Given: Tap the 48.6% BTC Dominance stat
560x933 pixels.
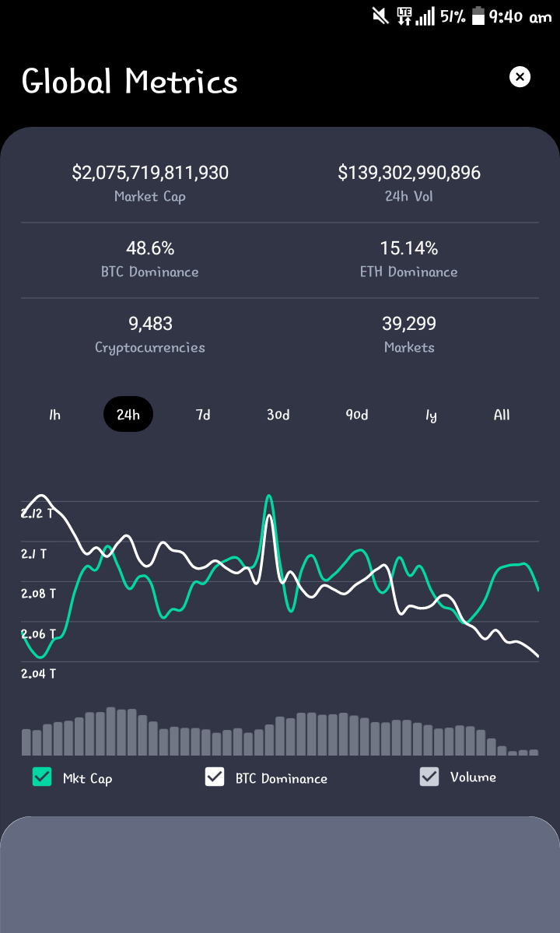Looking at the screenshot, I should (x=150, y=248).
